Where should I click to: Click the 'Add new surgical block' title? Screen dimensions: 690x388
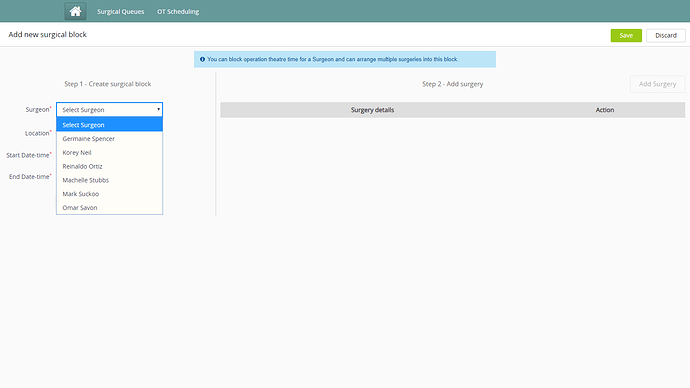point(48,34)
